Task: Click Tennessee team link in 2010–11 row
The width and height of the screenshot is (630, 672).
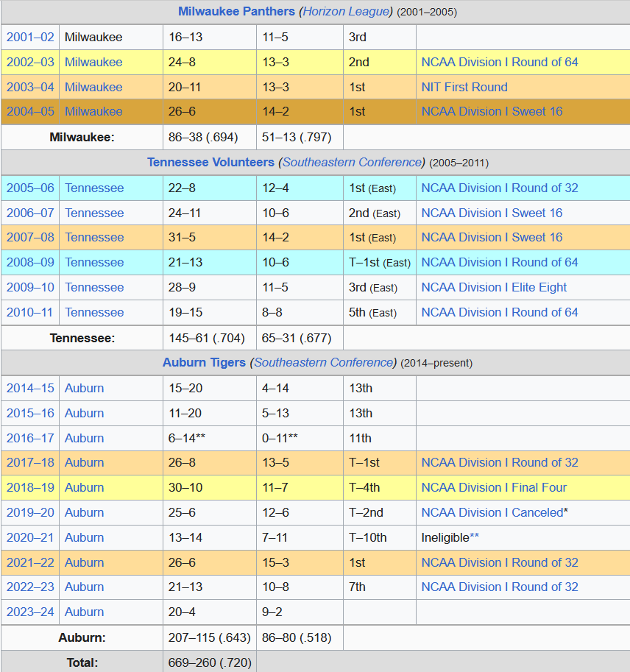Action: click(94, 312)
